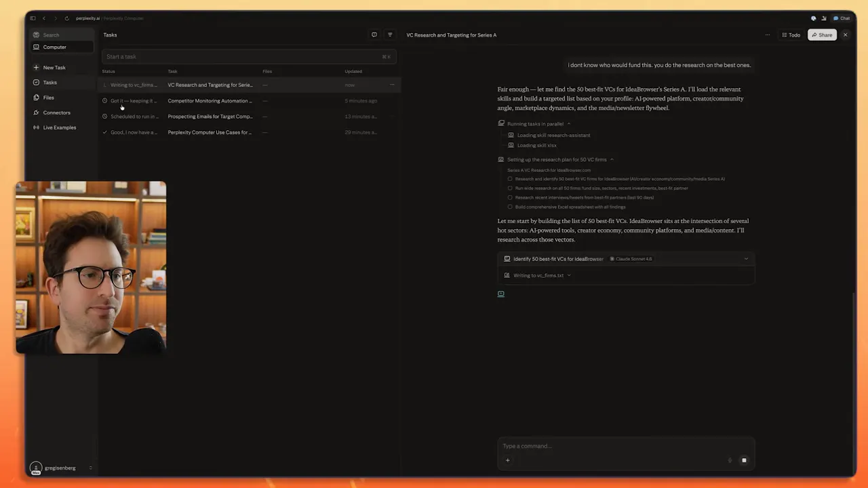This screenshot has width=868, height=488.
Task: Open the three-dot menu in conversation header
Action: [768, 35]
